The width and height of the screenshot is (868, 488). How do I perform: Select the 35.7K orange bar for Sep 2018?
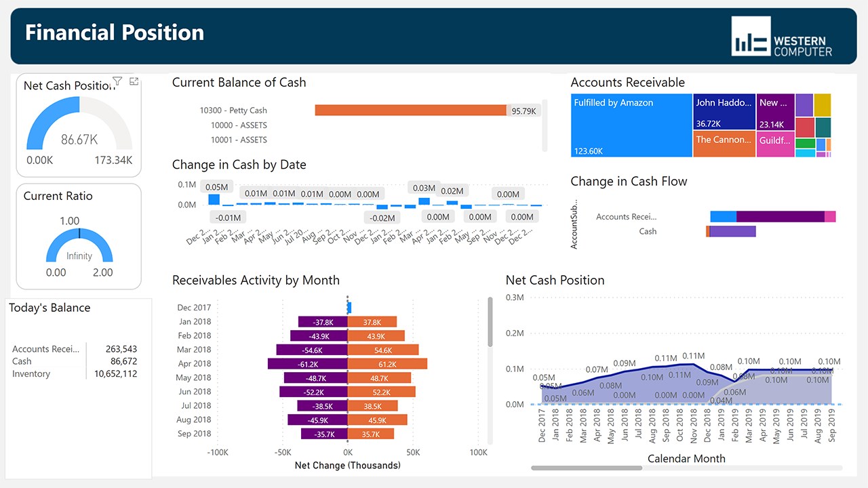371,434
